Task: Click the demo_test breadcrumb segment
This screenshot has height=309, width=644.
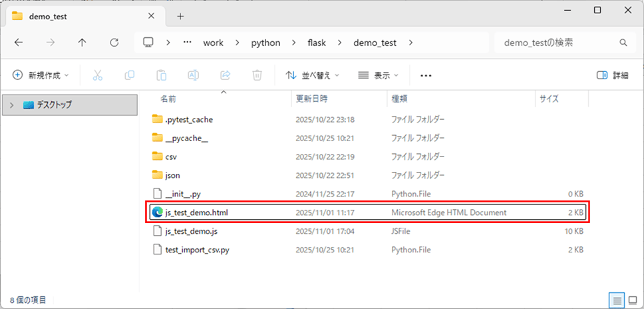Action: (375, 43)
